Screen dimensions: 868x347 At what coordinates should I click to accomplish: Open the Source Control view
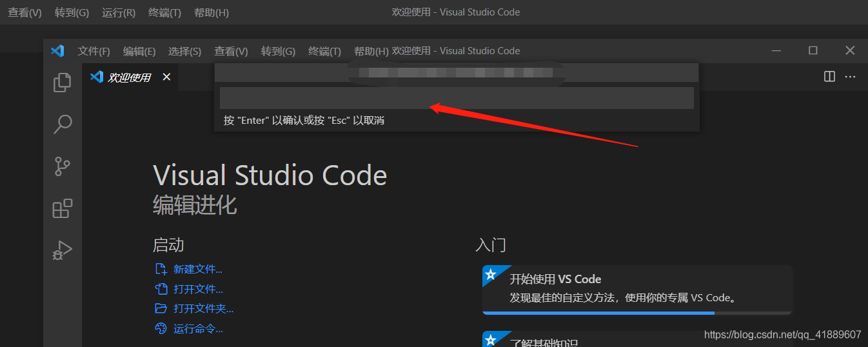click(x=63, y=166)
